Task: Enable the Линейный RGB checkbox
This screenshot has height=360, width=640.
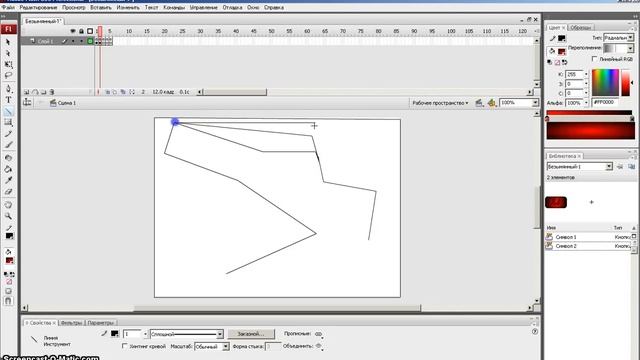Action: pyautogui.click(x=594, y=59)
